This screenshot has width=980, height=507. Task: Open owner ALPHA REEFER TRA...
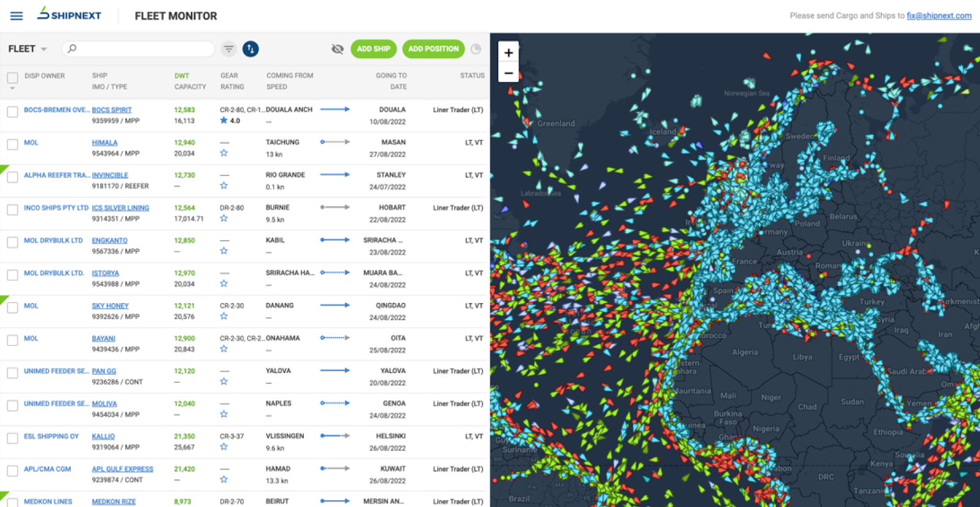(56, 175)
